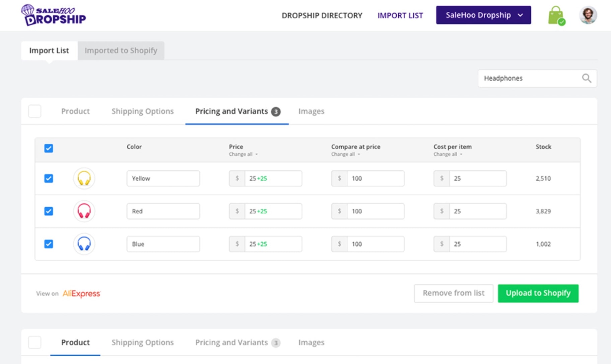Open Change all under Price
The image size is (611, 364).
243,154
